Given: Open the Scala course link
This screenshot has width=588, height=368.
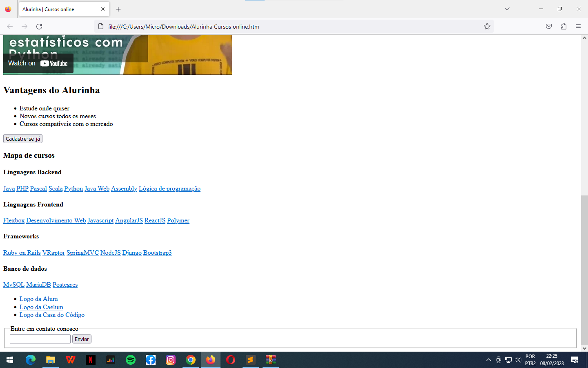Looking at the screenshot, I should [56, 188].
